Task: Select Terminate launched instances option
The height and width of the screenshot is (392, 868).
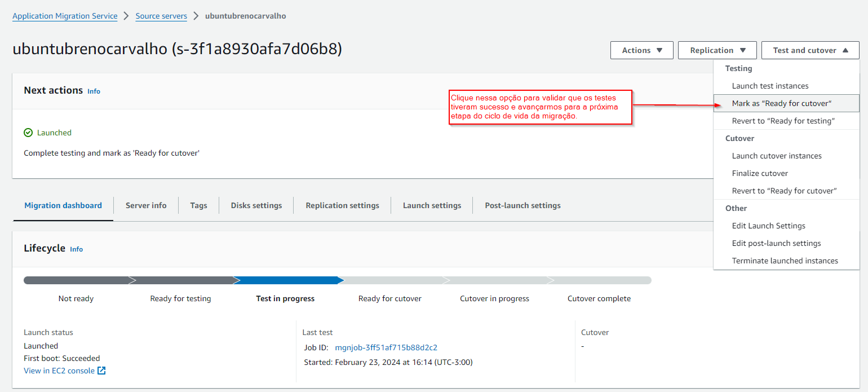Action: click(785, 261)
